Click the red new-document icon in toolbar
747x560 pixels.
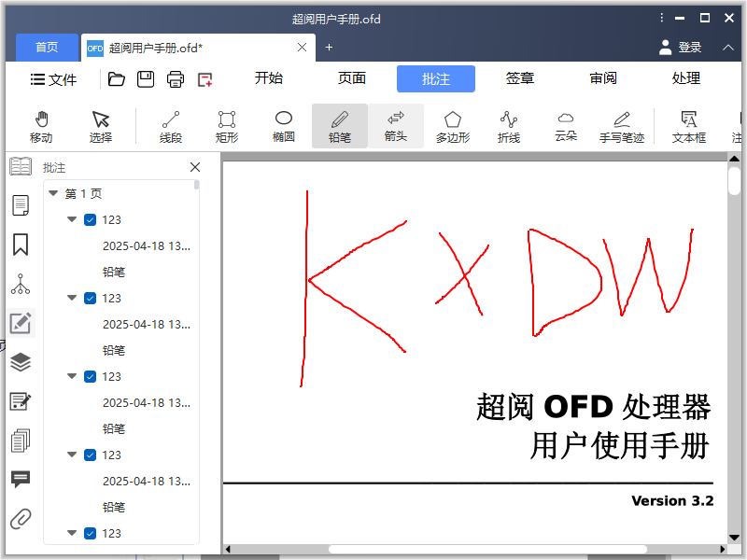pos(204,79)
